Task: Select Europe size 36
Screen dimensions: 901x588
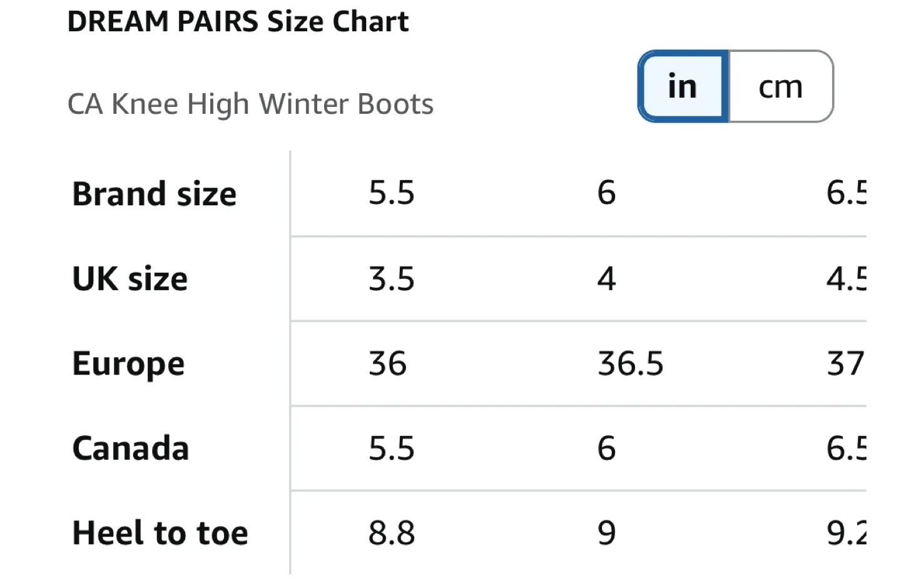Action: point(388,363)
